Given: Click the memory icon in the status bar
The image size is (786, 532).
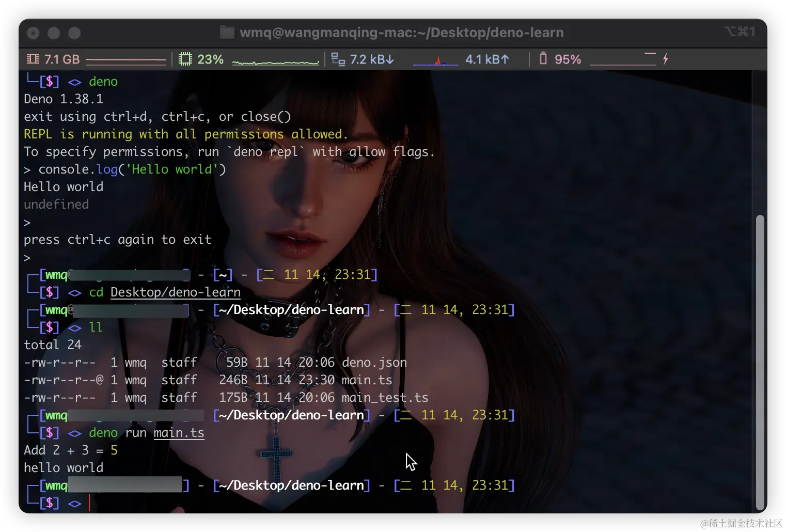Looking at the screenshot, I should (33, 59).
